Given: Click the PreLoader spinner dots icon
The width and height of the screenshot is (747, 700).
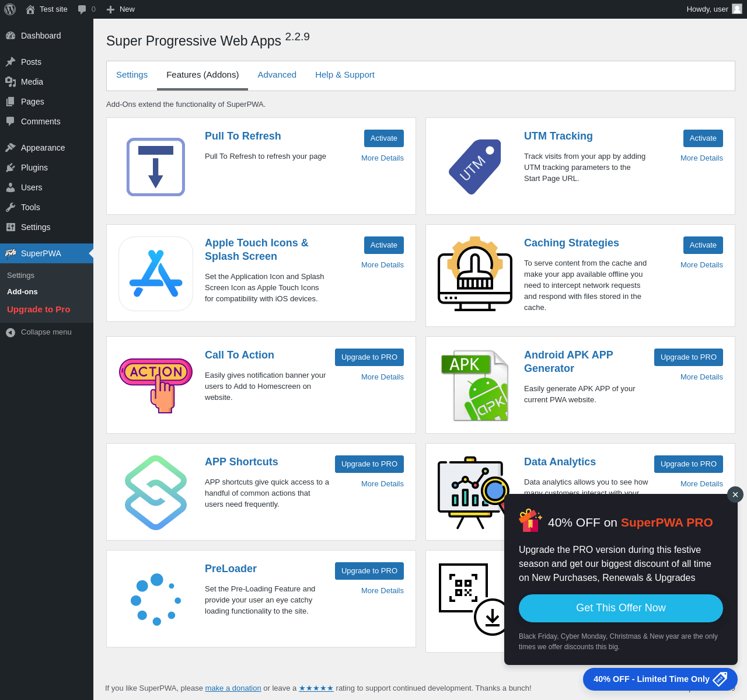Looking at the screenshot, I should pyautogui.click(x=156, y=600).
